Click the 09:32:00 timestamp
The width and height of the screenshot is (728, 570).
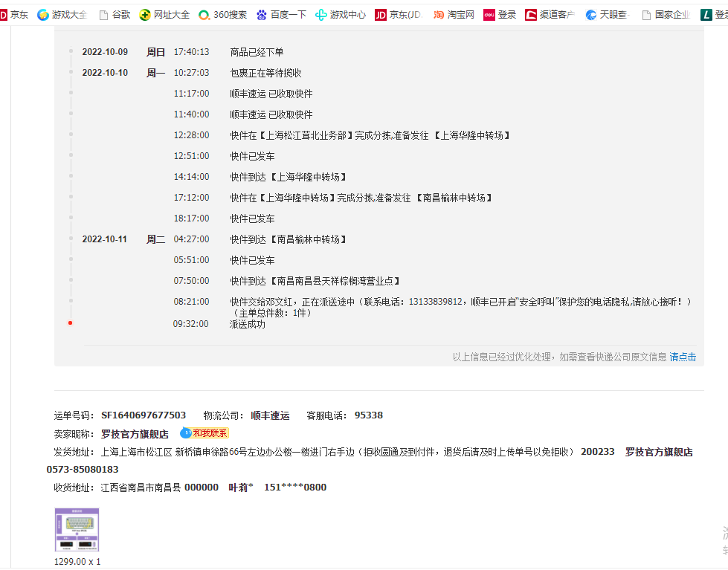pos(191,324)
